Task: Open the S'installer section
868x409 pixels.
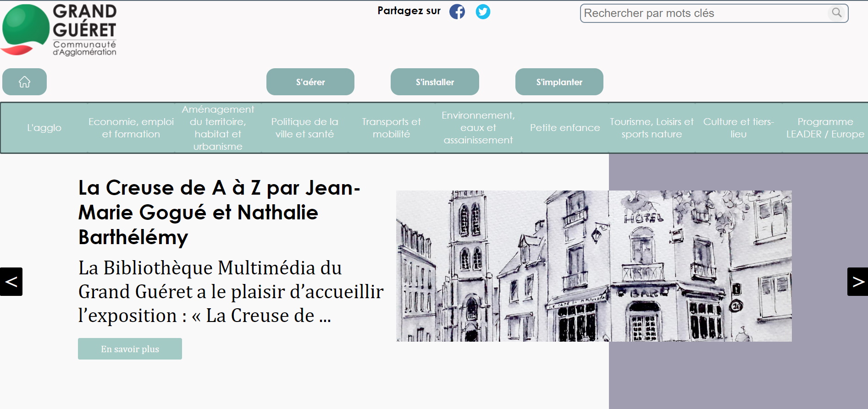Action: 435,82
